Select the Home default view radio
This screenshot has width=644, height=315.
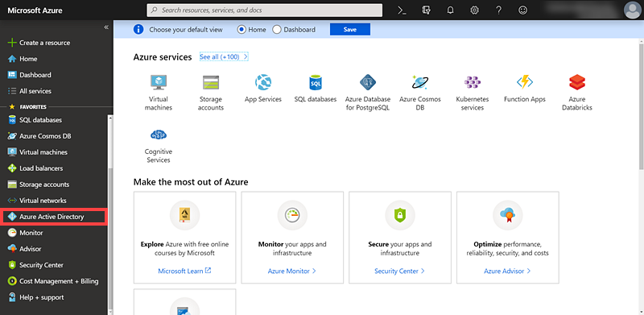pyautogui.click(x=242, y=30)
